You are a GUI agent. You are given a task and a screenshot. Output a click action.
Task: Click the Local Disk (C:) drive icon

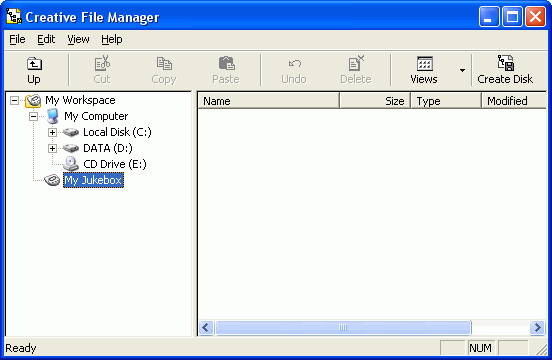point(71,133)
